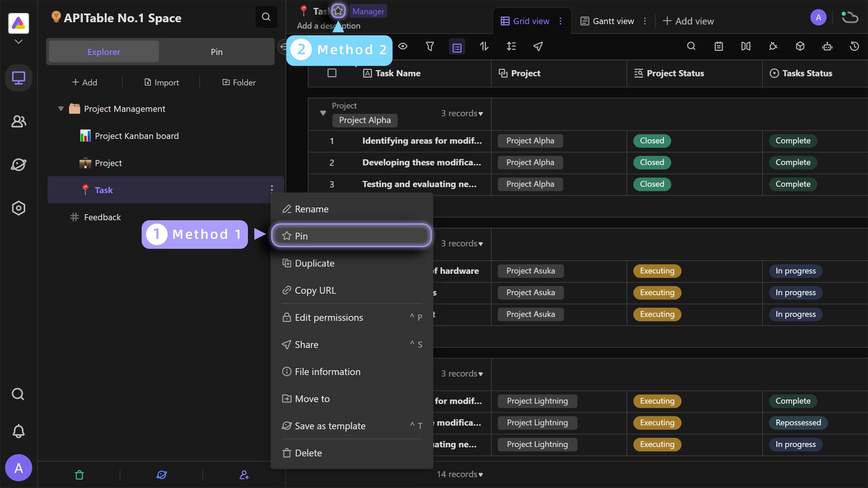868x488 pixels.
Task: Click the filter icon in toolbar
Action: tap(430, 46)
